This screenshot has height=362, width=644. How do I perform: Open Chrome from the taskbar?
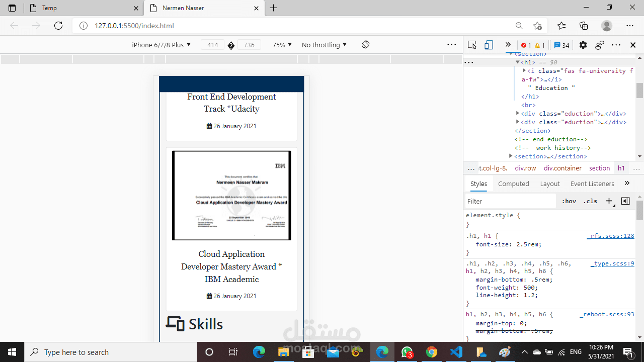tap(432, 352)
